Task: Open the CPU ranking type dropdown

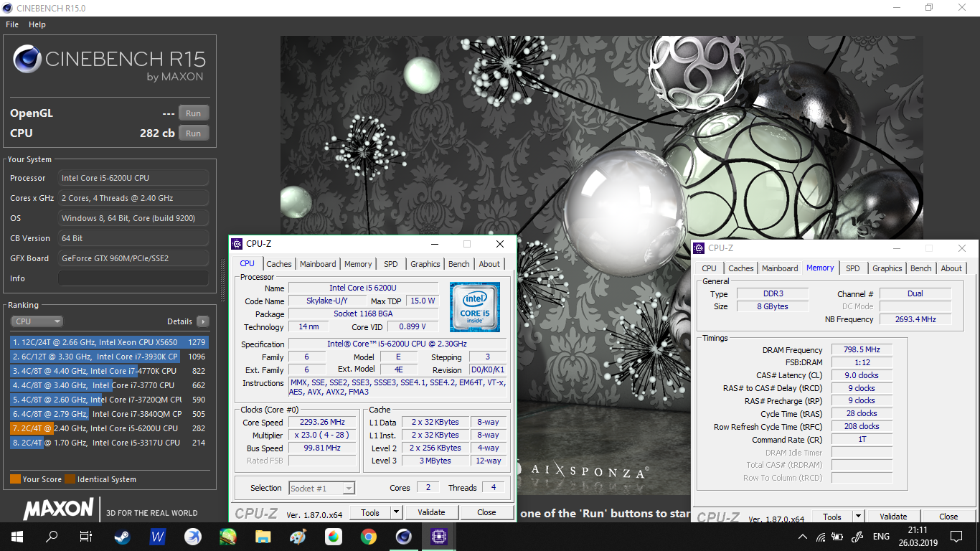Action: point(37,321)
